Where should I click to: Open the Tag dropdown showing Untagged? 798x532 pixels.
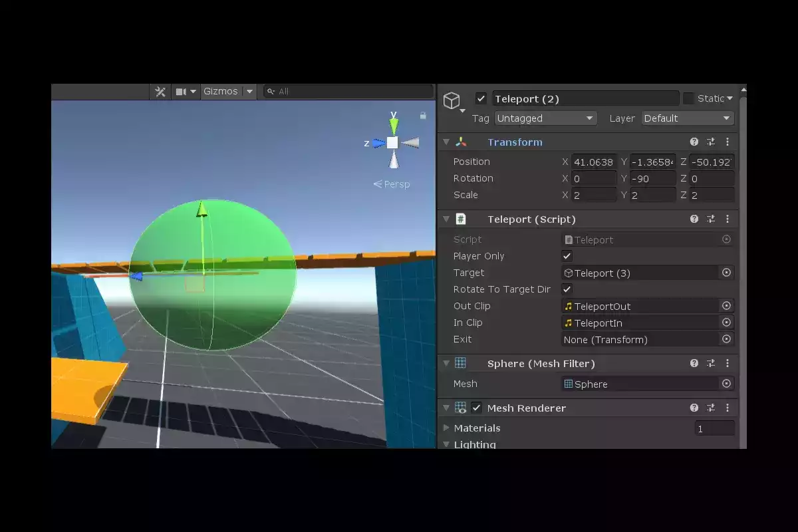click(x=545, y=118)
